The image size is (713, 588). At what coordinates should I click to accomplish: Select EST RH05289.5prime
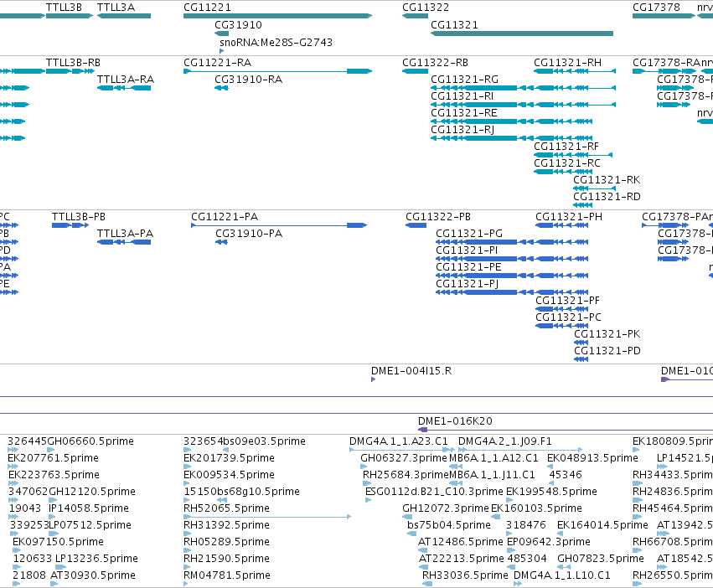(226, 542)
